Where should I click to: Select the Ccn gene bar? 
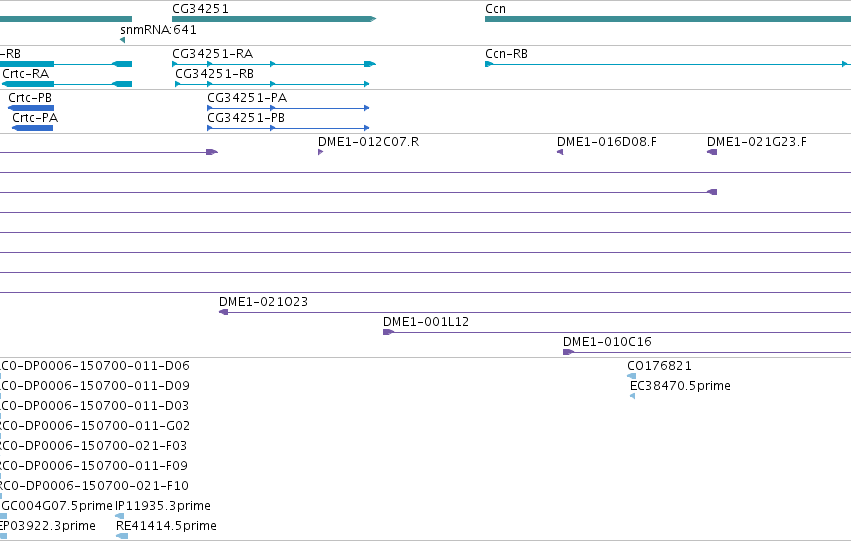point(668,19)
